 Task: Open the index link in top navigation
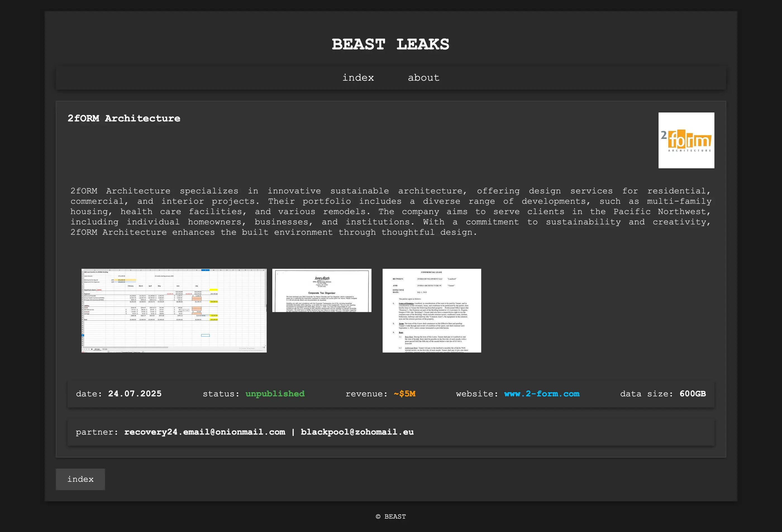[358, 78]
